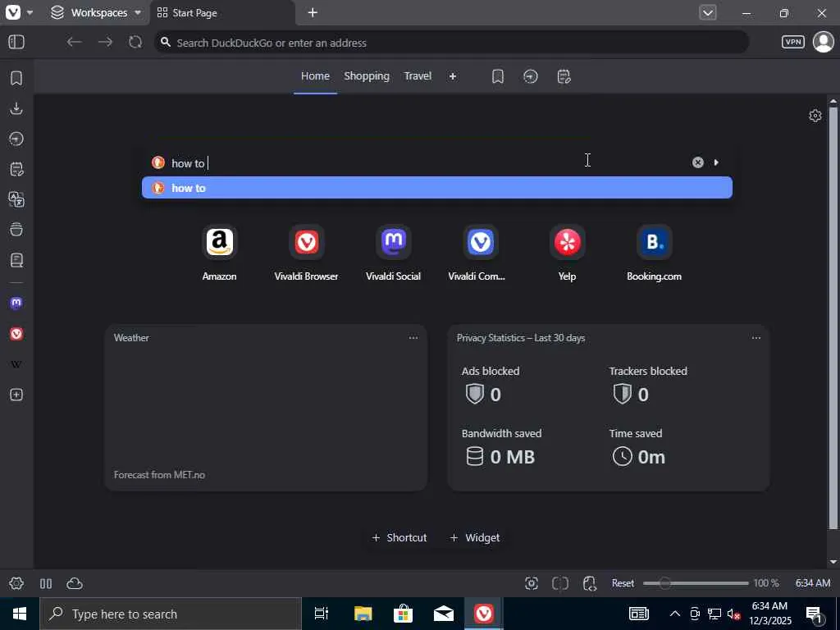Image resolution: width=840 pixels, height=630 pixels.
Task: Open the Translate panel in sidebar
Action: click(16, 199)
